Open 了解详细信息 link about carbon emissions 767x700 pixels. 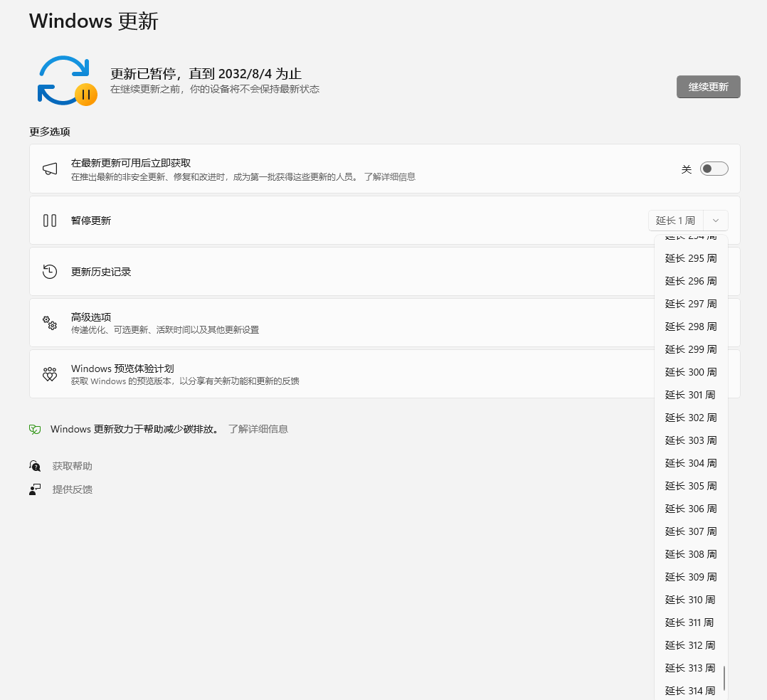pos(258,429)
